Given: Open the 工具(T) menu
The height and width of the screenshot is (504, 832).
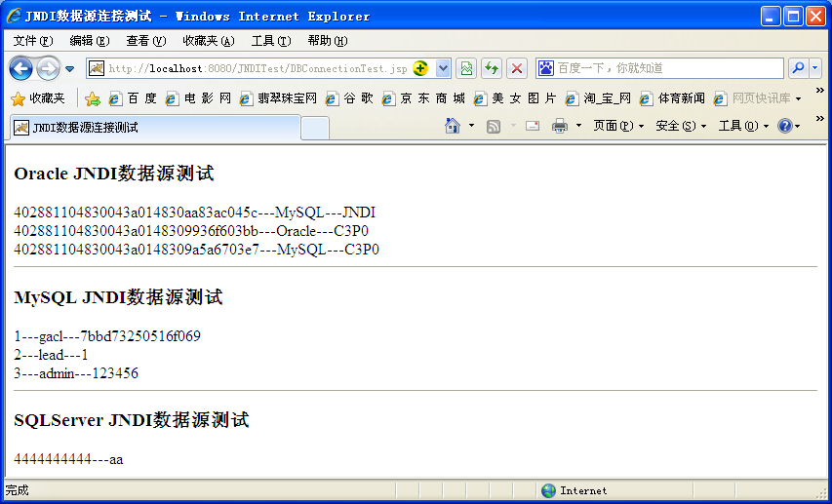Looking at the screenshot, I should click(x=271, y=41).
